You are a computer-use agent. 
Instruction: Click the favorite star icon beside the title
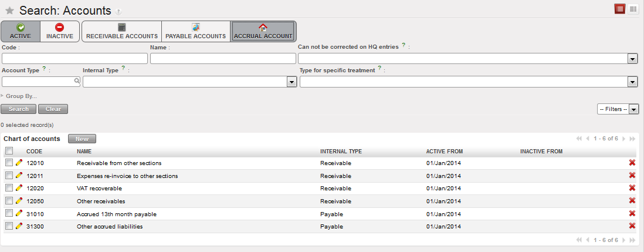(9, 11)
